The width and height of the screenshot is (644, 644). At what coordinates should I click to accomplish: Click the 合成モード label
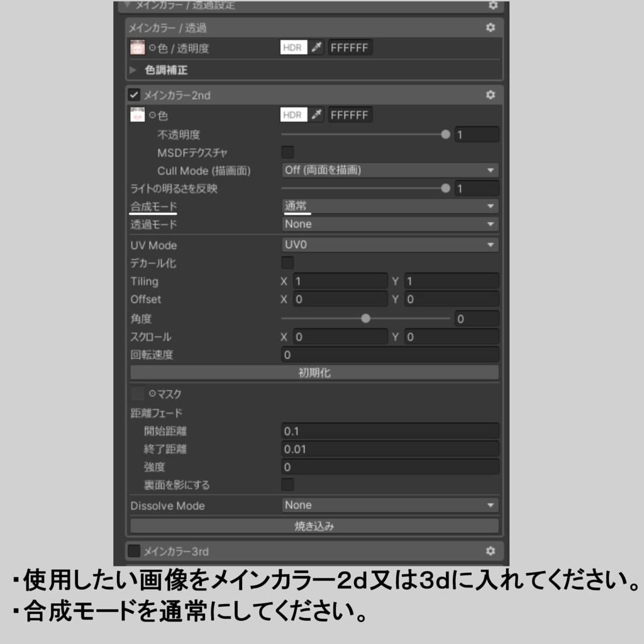[x=153, y=206]
